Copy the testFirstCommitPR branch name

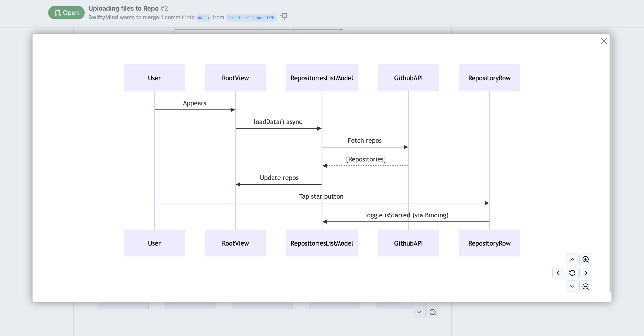283,17
